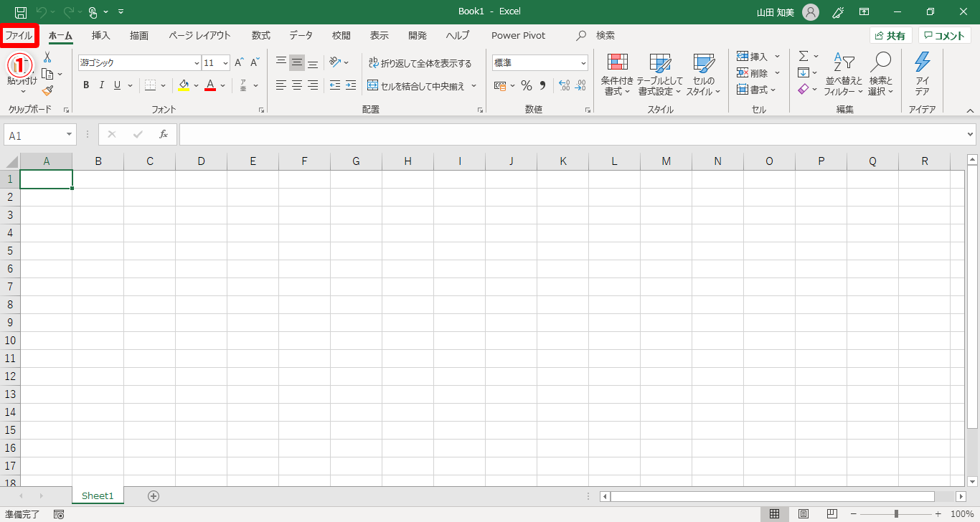Open Cell Styles (セルのスタイル) menu

704,75
